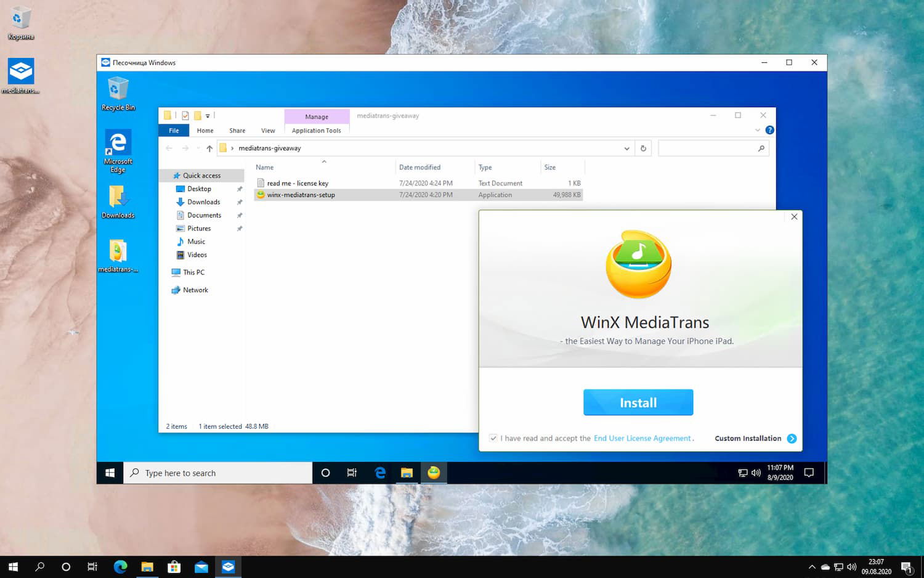Viewport: 924px width, 578px height.
Task: Click OneDrive cloud icon in host tray
Action: click(825, 567)
